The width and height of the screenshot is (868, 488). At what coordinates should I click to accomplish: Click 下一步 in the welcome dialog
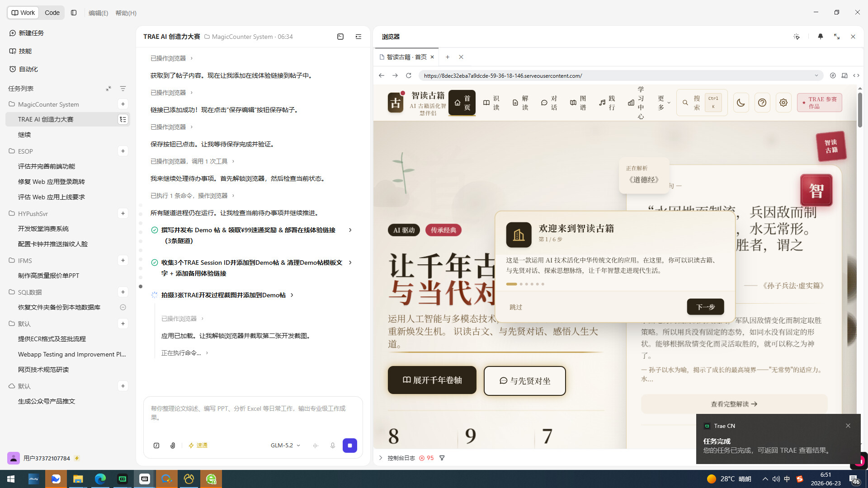(x=705, y=307)
